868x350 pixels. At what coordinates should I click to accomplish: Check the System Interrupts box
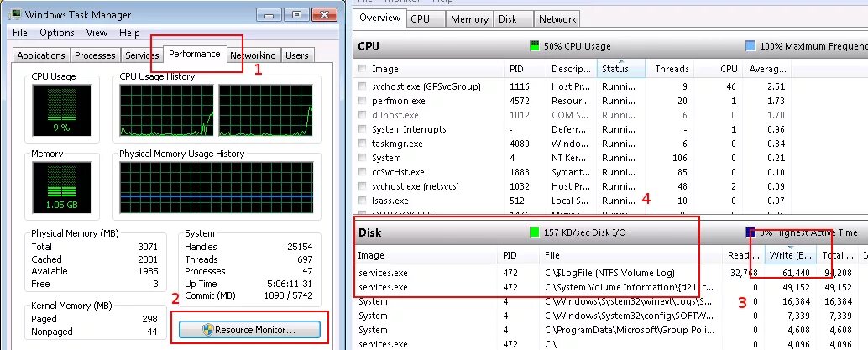(x=362, y=129)
